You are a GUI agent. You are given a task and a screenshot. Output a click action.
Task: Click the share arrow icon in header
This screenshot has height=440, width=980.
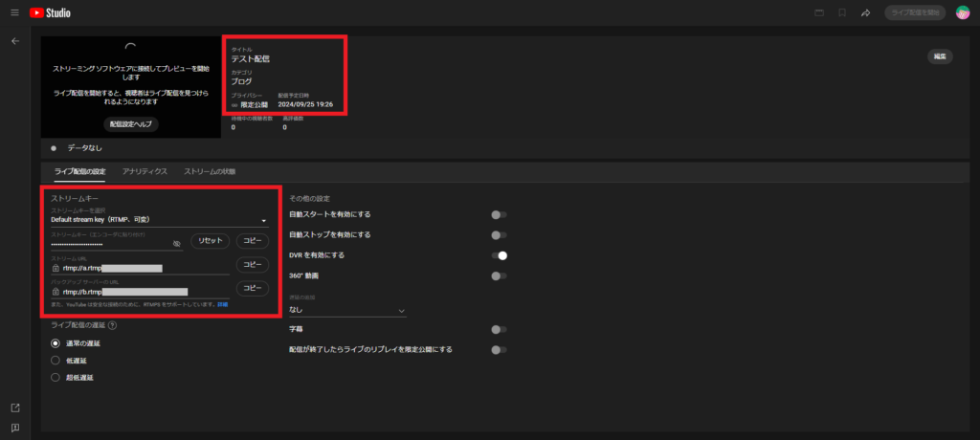(x=865, y=12)
